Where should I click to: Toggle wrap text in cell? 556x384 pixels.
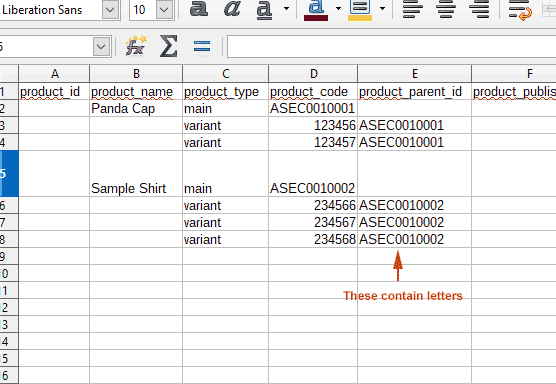pos(520,10)
